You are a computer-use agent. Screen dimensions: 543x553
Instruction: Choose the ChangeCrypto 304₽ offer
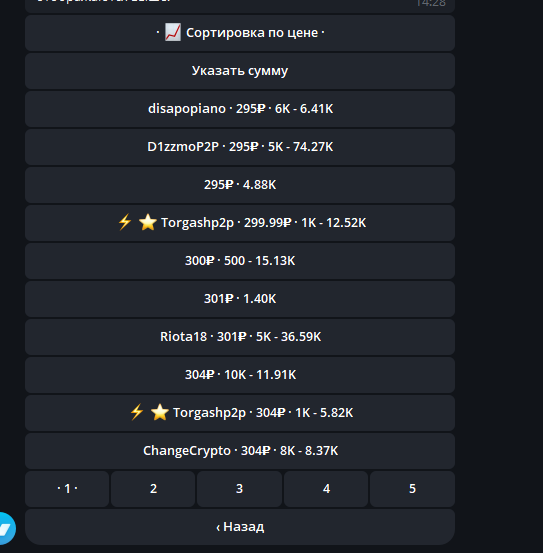[240, 451]
